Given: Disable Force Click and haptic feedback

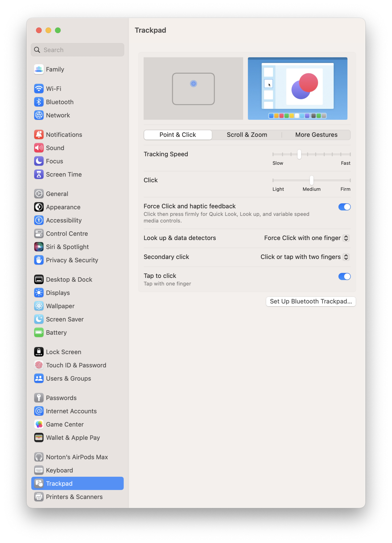Looking at the screenshot, I should click(344, 207).
